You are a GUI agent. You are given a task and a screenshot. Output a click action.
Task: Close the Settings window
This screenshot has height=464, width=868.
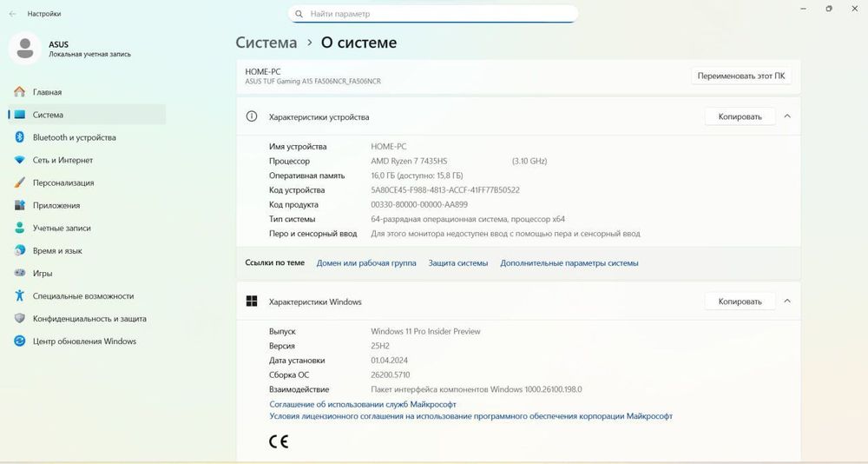pyautogui.click(x=854, y=9)
